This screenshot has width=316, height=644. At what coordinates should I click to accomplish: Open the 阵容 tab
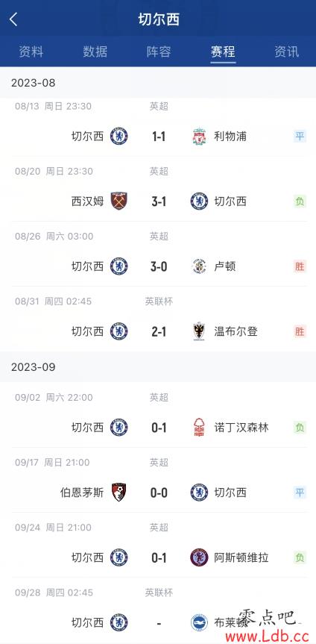point(159,51)
